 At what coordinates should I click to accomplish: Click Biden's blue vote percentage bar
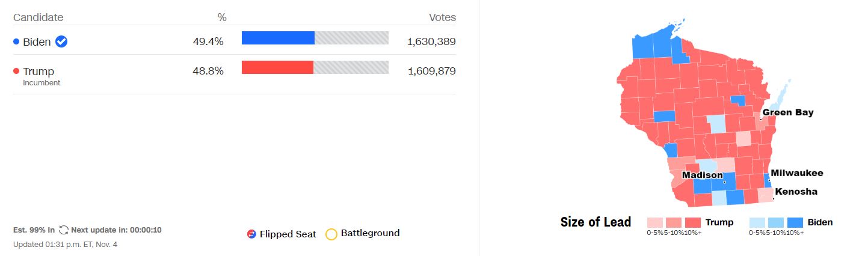coord(278,38)
